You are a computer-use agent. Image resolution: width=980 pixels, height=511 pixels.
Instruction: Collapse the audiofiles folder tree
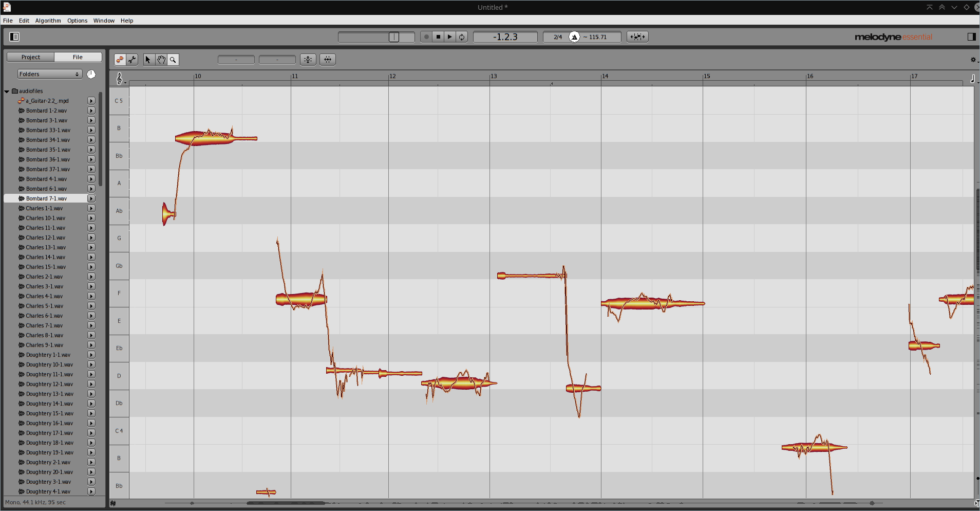tap(7, 90)
